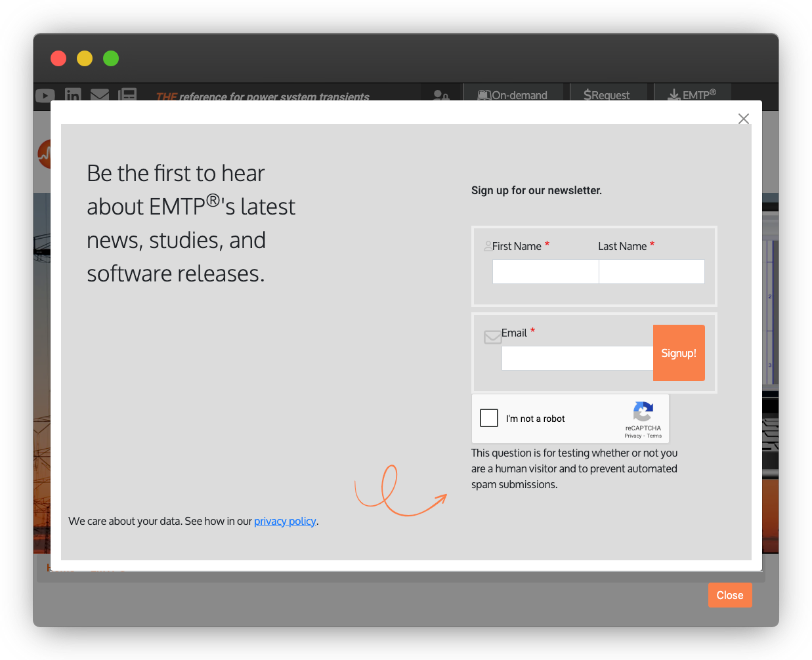Click the yellow window minimize button
The width and height of the screenshot is (812, 660).
(x=85, y=58)
